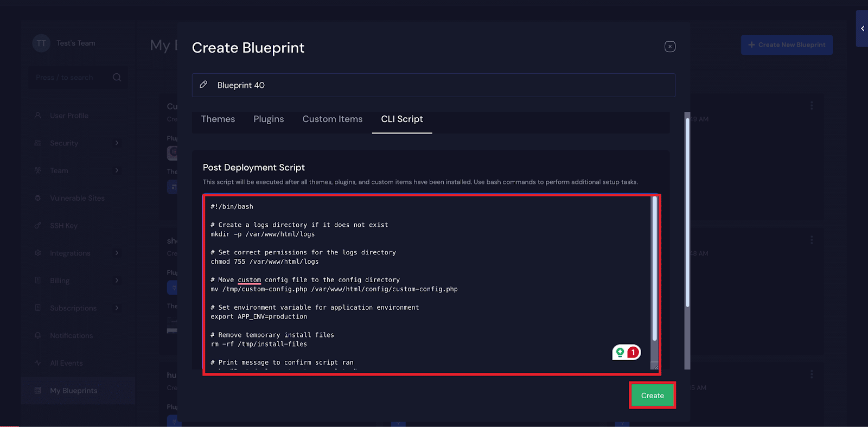The image size is (868, 427).
Task: Click the Blueprint 40 name field
Action: click(433, 85)
